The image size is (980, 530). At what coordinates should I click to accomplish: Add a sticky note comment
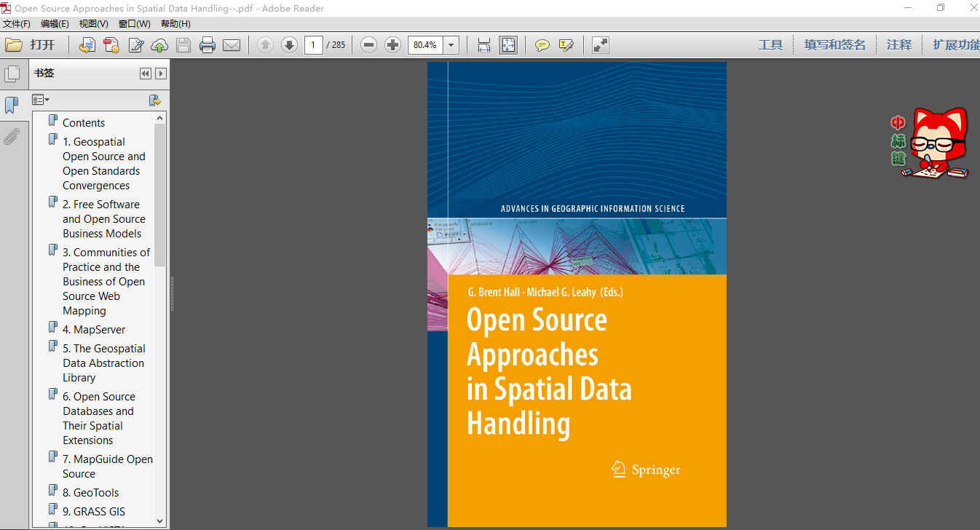click(x=542, y=45)
